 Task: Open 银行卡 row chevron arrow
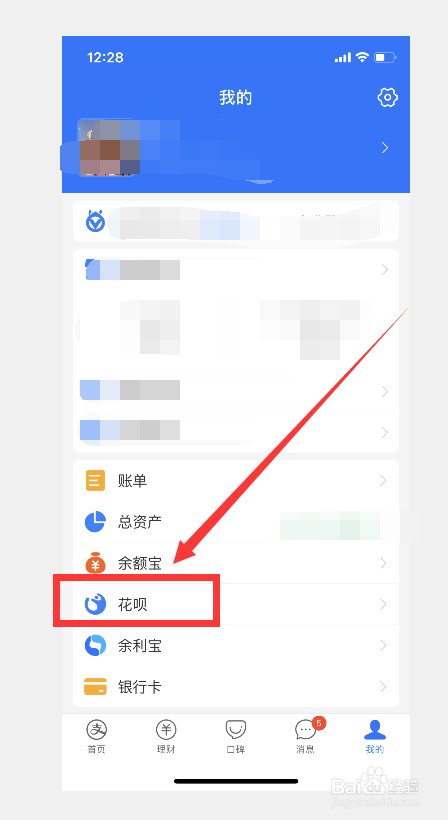click(384, 687)
